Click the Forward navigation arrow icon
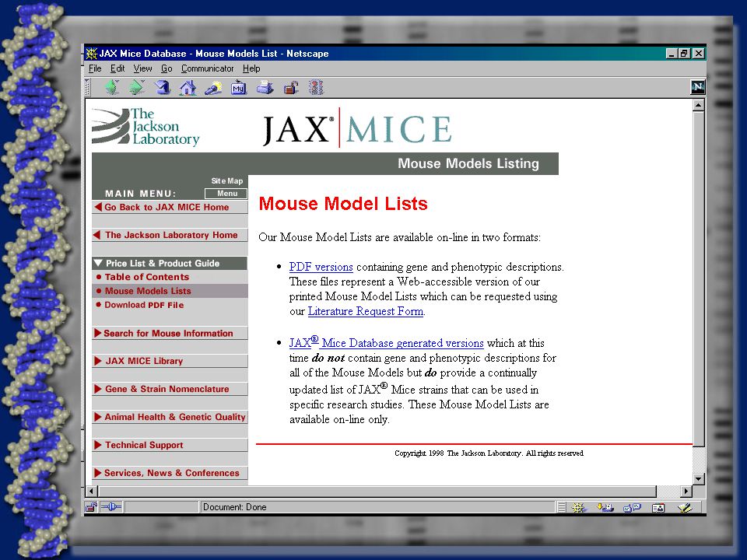Image resolution: width=747 pixels, height=560 pixels. pos(137,87)
